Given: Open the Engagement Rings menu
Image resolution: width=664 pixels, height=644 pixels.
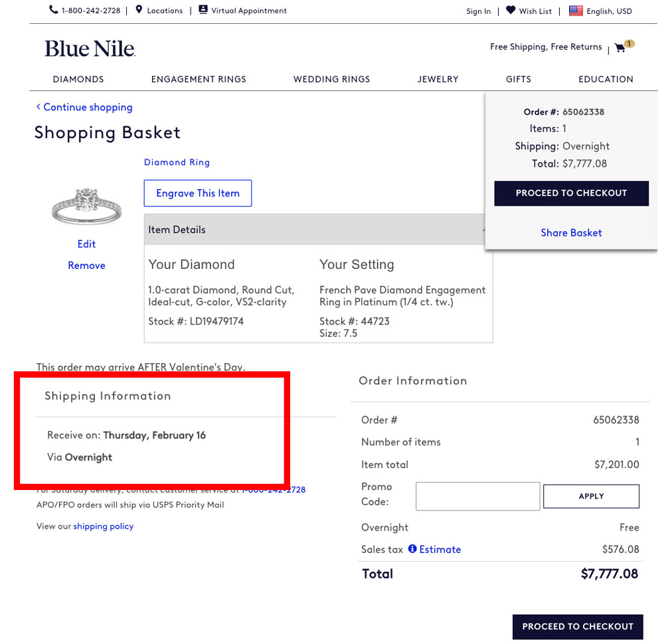Looking at the screenshot, I should click(199, 79).
